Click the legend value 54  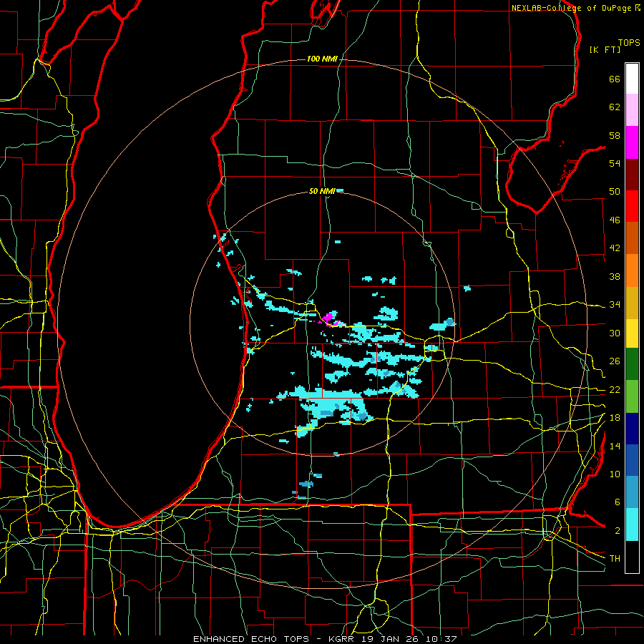615,163
